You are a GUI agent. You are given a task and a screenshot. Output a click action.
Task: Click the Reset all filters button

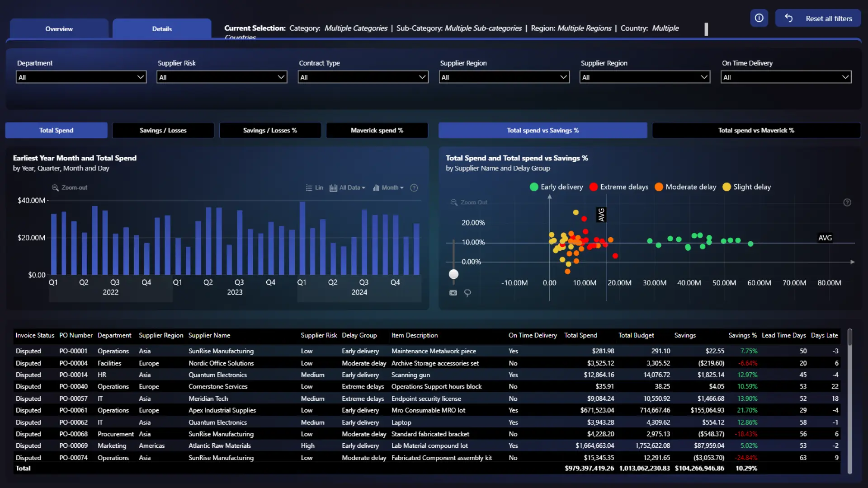click(x=818, y=19)
